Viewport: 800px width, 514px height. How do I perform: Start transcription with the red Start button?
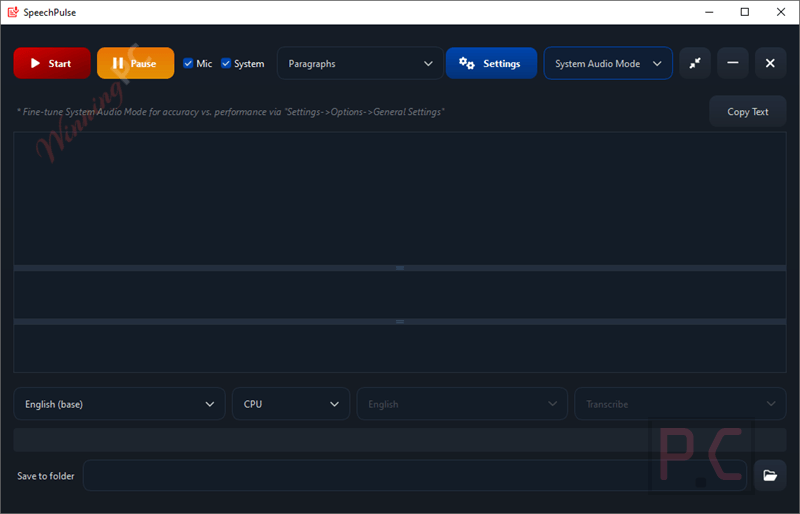point(52,63)
